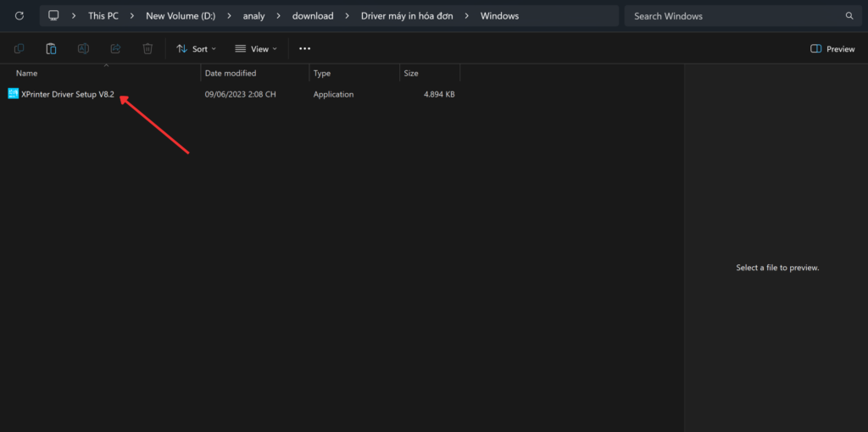Click the magnifier icon in the search box
The width and height of the screenshot is (868, 432).
pos(849,16)
